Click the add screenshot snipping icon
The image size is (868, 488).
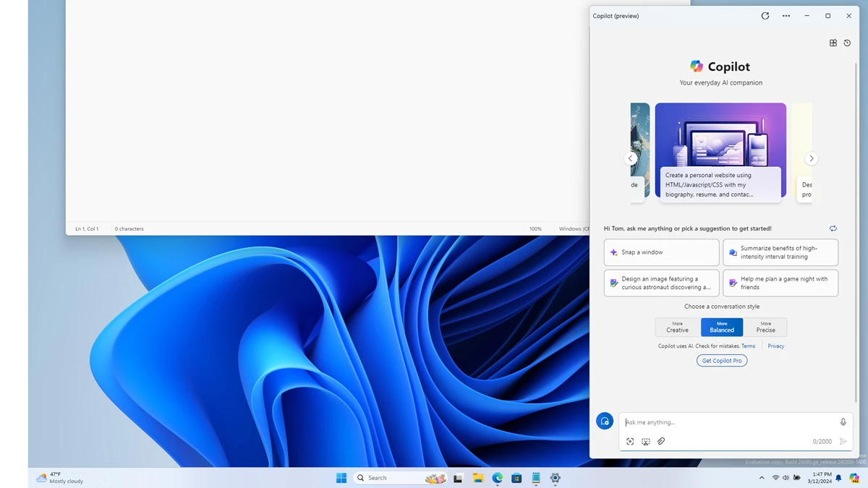coord(646,442)
